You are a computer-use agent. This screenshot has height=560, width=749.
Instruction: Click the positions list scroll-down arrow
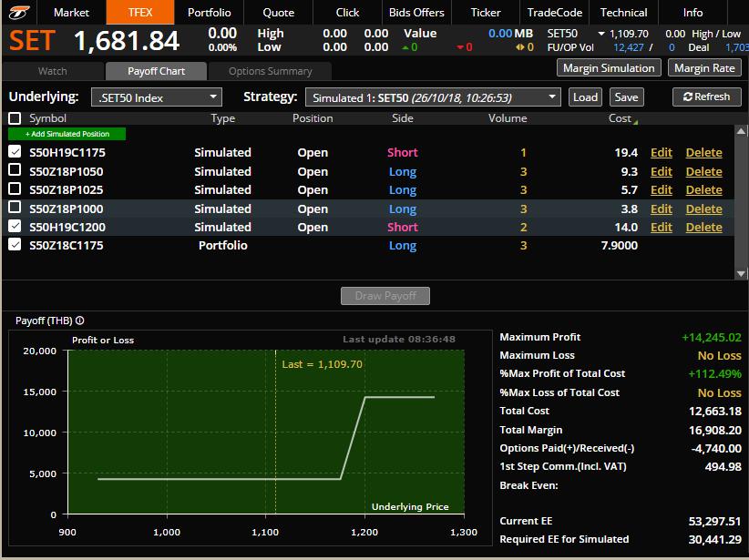point(741,273)
